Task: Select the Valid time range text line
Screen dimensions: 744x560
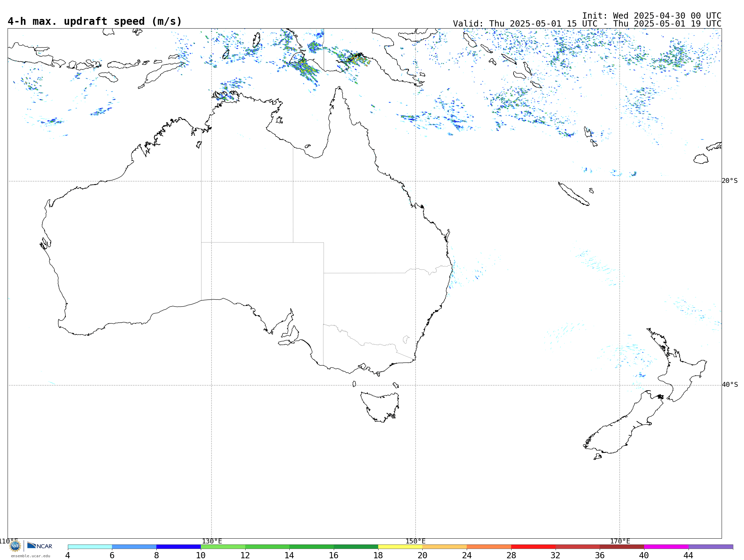Action: (x=587, y=24)
